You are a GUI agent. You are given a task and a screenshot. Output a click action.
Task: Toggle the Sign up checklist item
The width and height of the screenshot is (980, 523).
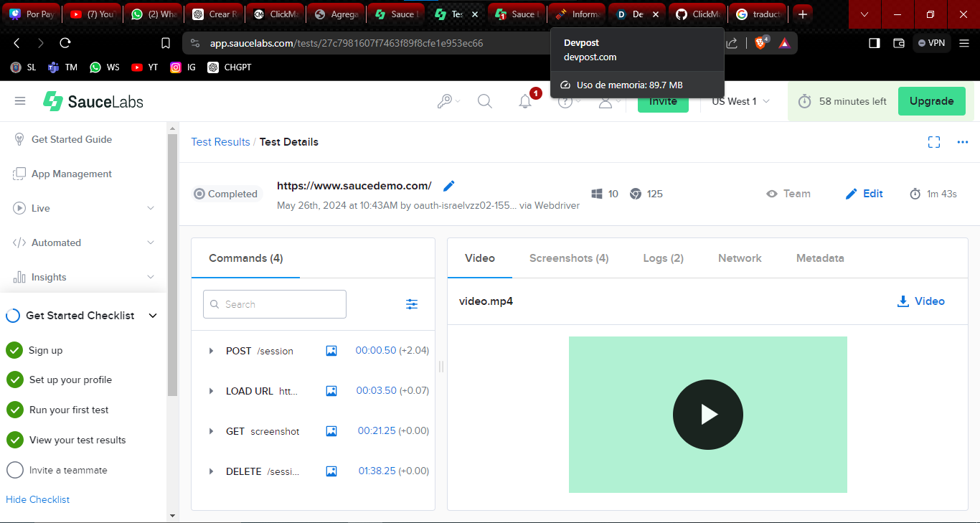(x=14, y=350)
